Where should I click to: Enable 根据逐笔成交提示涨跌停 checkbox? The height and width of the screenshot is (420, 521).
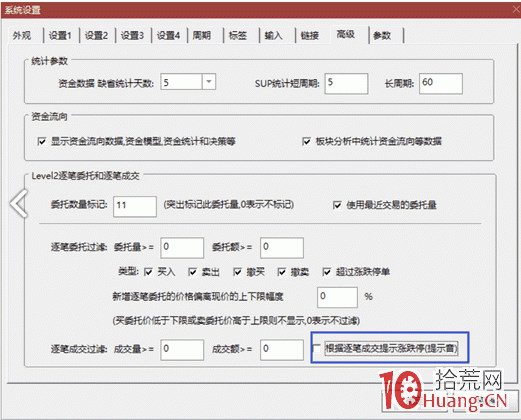[317, 349]
